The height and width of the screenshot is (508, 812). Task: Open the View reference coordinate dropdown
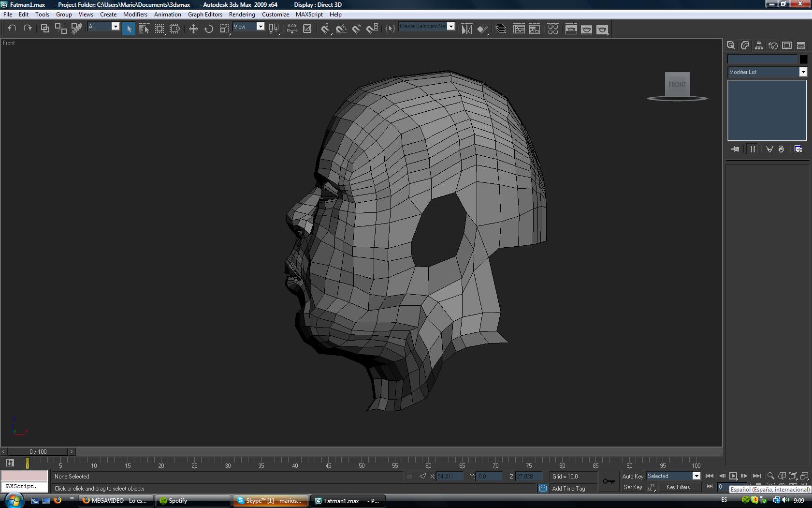click(260, 27)
